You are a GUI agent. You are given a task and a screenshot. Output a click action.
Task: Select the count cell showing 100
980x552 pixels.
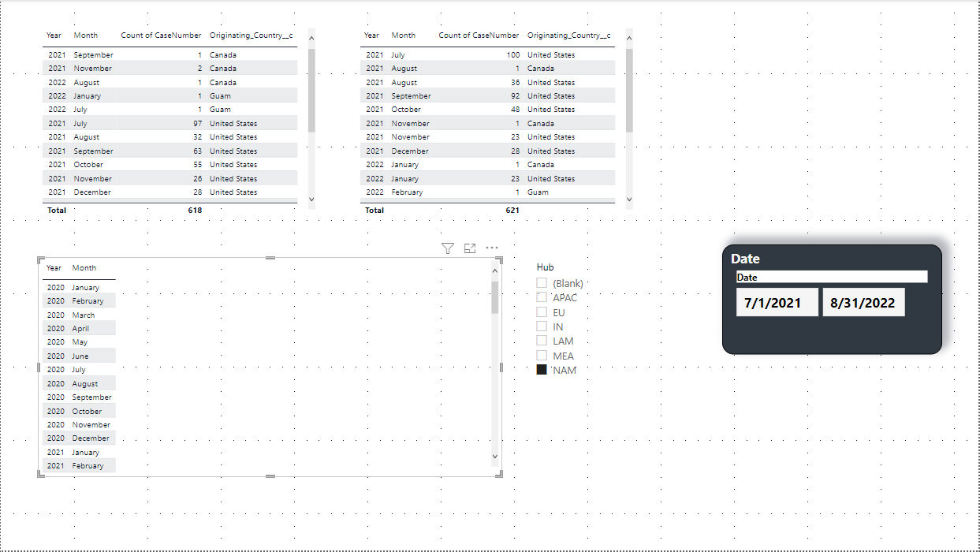[x=513, y=55]
